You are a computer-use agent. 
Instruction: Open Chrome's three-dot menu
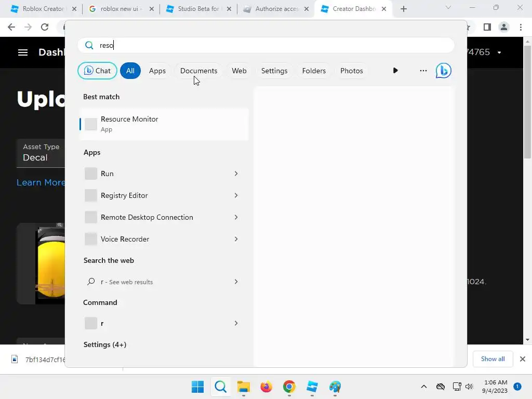(x=521, y=27)
